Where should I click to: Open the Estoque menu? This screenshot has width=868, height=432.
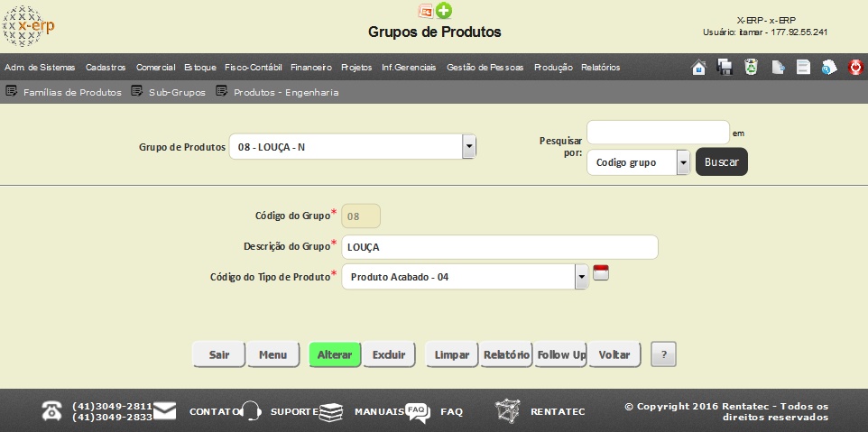(x=199, y=68)
